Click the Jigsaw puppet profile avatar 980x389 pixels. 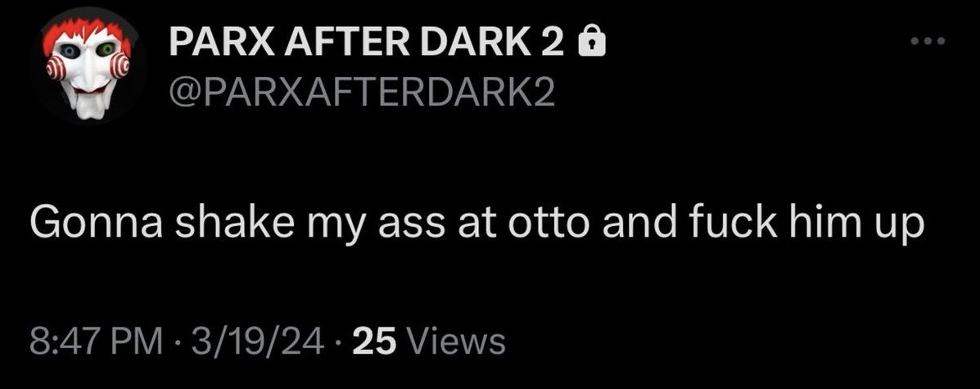click(x=88, y=66)
